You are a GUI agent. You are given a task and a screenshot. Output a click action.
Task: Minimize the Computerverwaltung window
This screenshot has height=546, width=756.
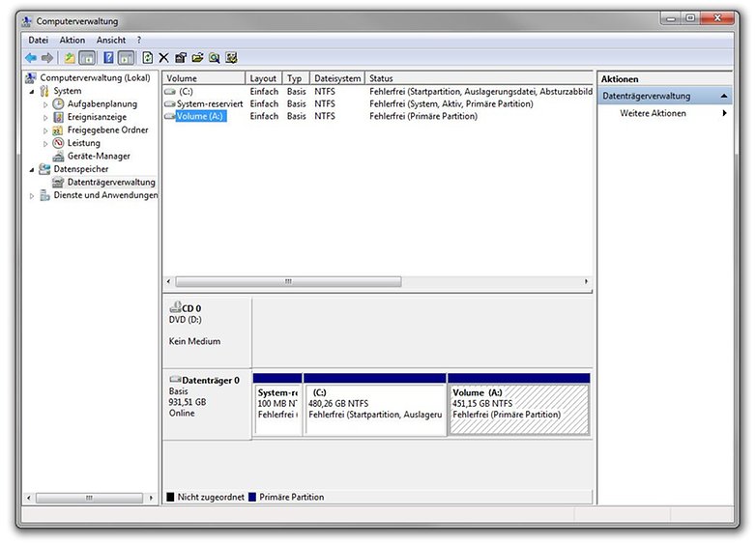coord(670,18)
